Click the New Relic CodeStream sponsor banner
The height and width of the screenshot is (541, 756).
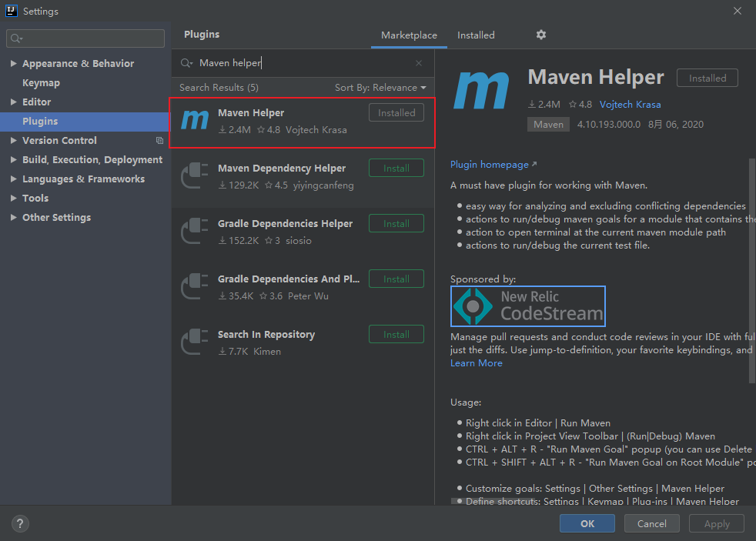click(x=528, y=306)
